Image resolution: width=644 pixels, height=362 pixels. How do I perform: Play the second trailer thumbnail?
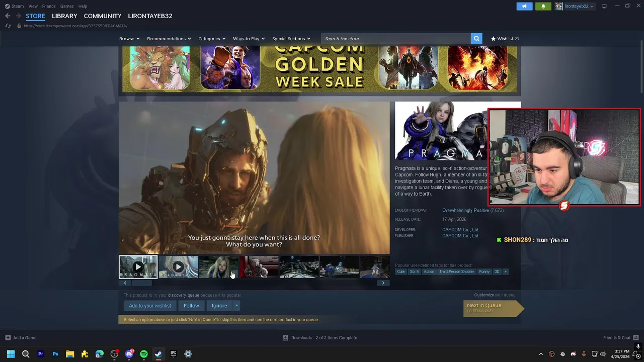click(x=178, y=267)
